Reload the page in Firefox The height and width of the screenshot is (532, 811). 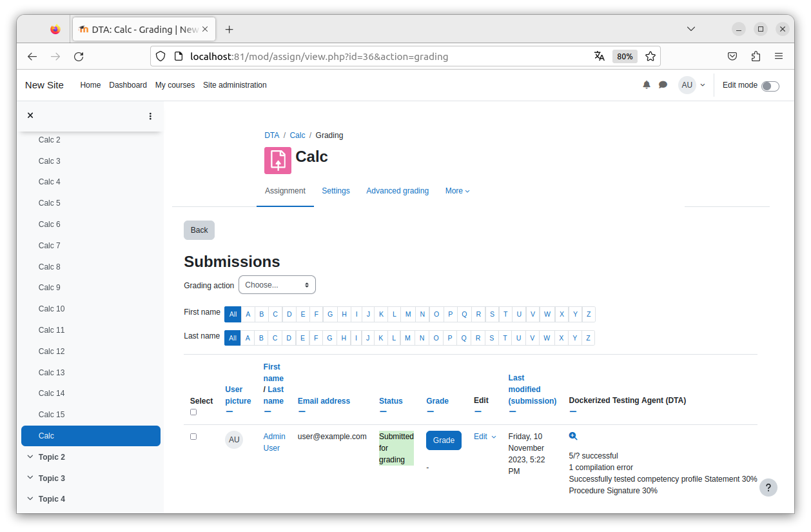pos(79,57)
